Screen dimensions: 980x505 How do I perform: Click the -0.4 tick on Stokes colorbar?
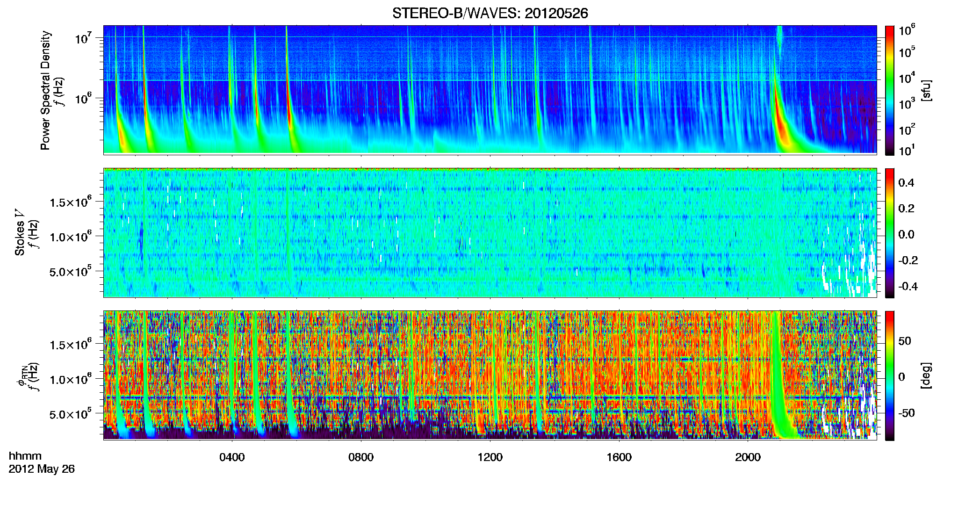(x=908, y=286)
